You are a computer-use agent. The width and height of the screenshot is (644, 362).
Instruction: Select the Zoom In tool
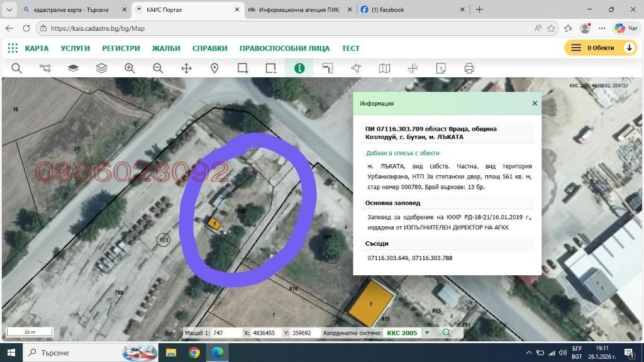click(130, 68)
